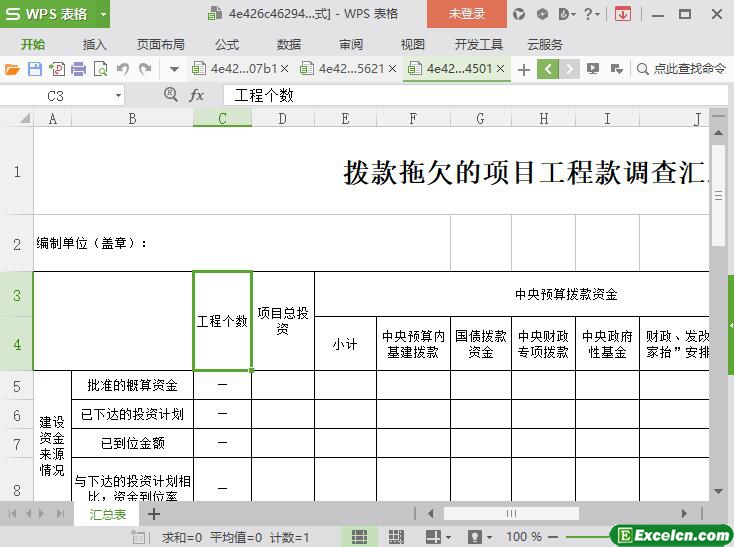Open the 插入 ribbon tab
Viewport: 734px width, 547px height.
click(94, 44)
